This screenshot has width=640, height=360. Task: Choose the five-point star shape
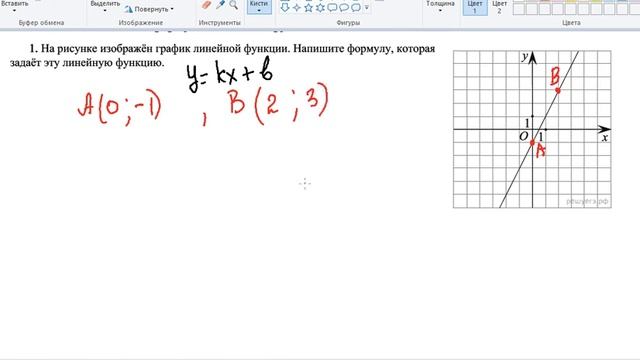[309, 7]
